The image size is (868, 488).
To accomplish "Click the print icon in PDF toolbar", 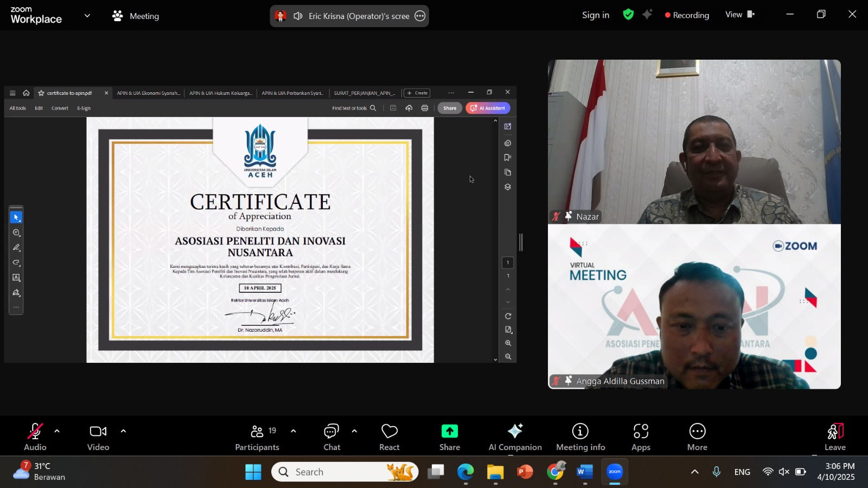I will coord(425,108).
